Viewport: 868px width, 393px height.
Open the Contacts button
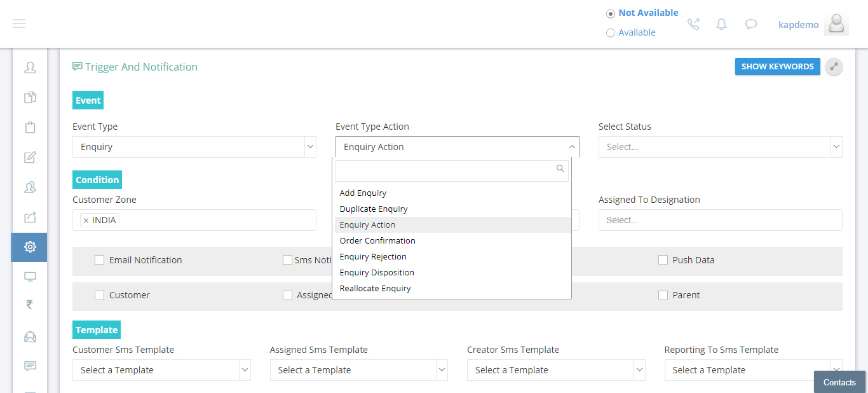point(839,382)
